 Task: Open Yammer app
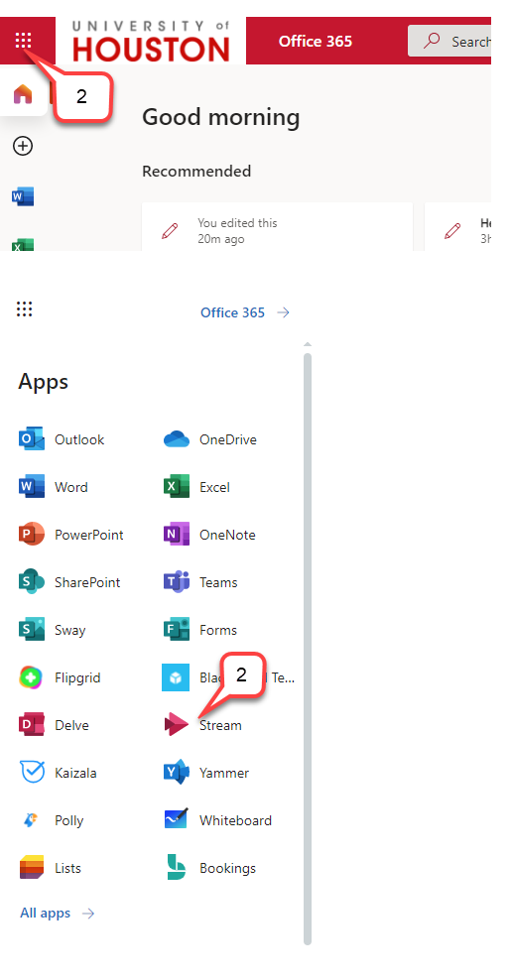tap(206, 773)
